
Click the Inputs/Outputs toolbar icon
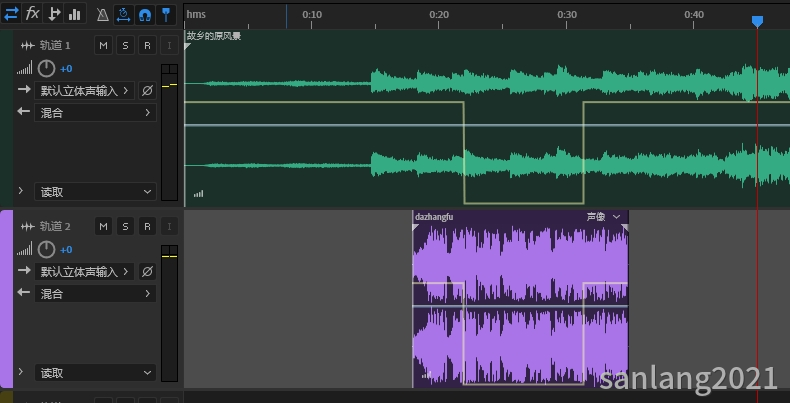coord(11,14)
